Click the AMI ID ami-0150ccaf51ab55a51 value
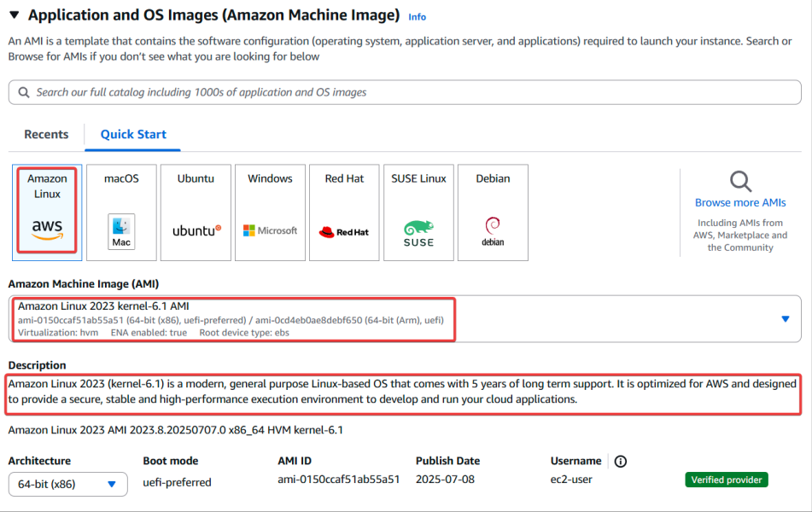This screenshot has width=812, height=512. [339, 480]
